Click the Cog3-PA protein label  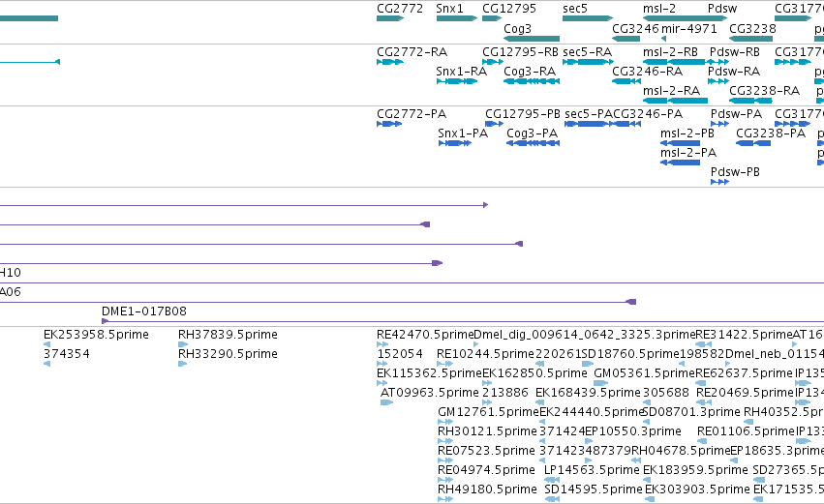tap(532, 133)
